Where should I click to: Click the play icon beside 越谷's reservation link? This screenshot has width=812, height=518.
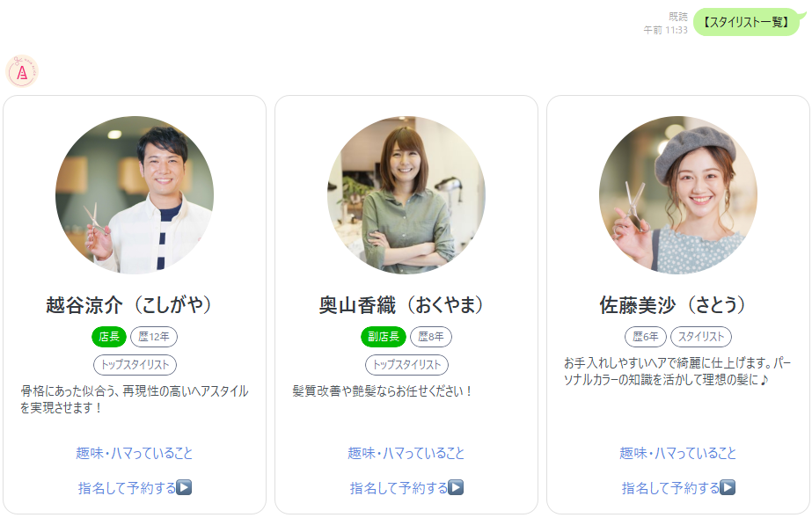point(184,487)
